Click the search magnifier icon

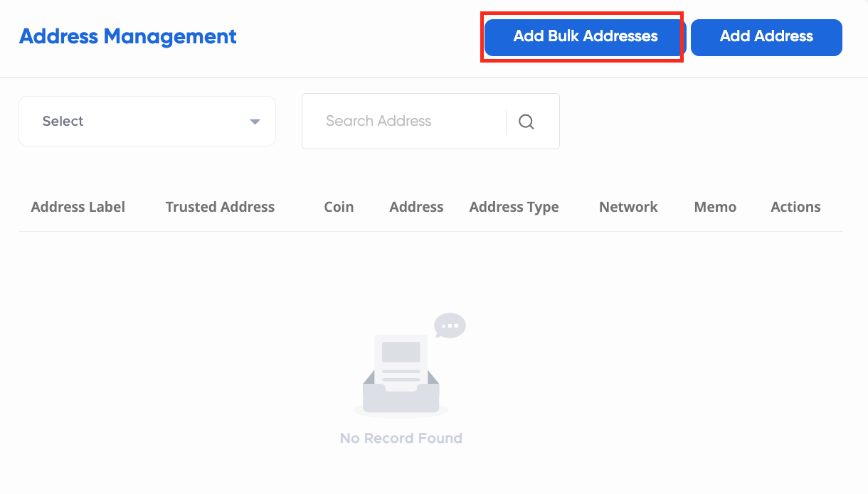526,122
